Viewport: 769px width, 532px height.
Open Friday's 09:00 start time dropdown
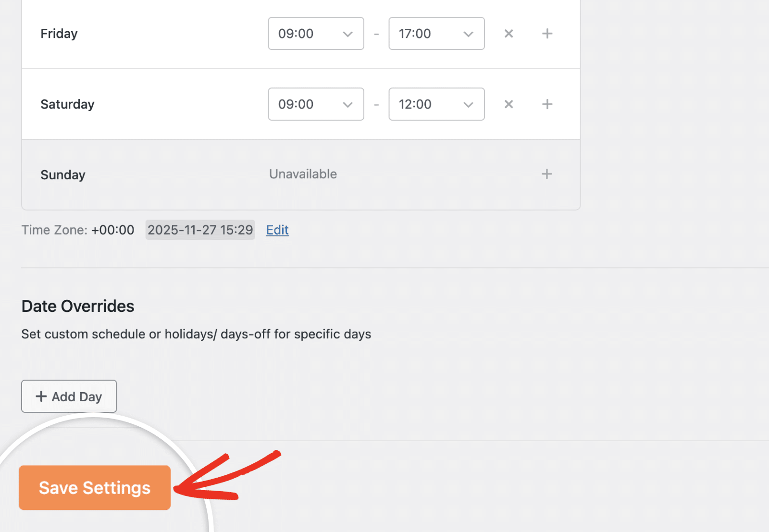(316, 33)
